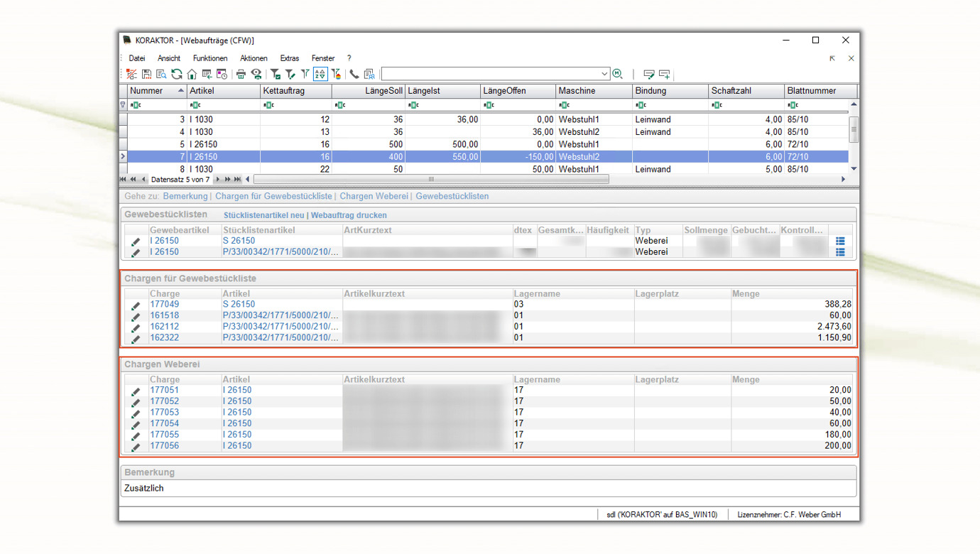Click the refresh arrows toolbar icon
The height and width of the screenshot is (554, 980).
[x=176, y=74]
